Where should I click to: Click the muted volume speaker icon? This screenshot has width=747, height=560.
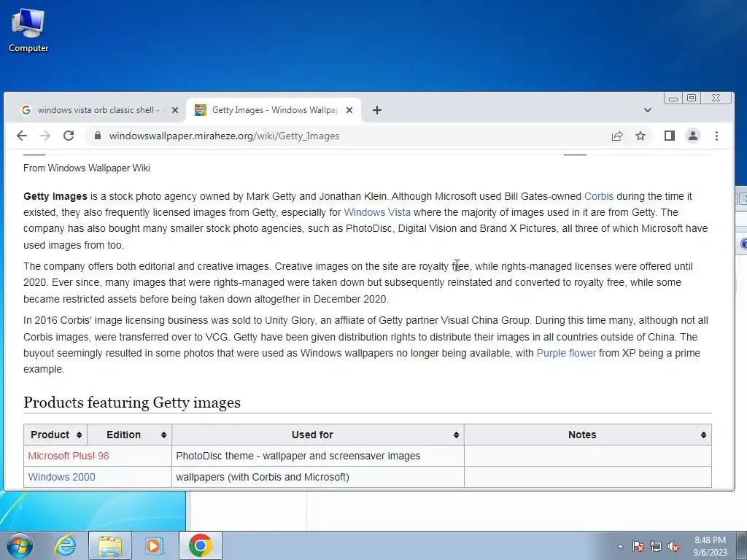coord(673,546)
